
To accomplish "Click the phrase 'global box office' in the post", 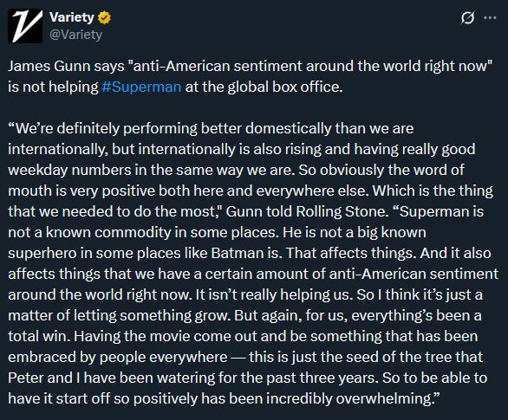I will pos(283,87).
